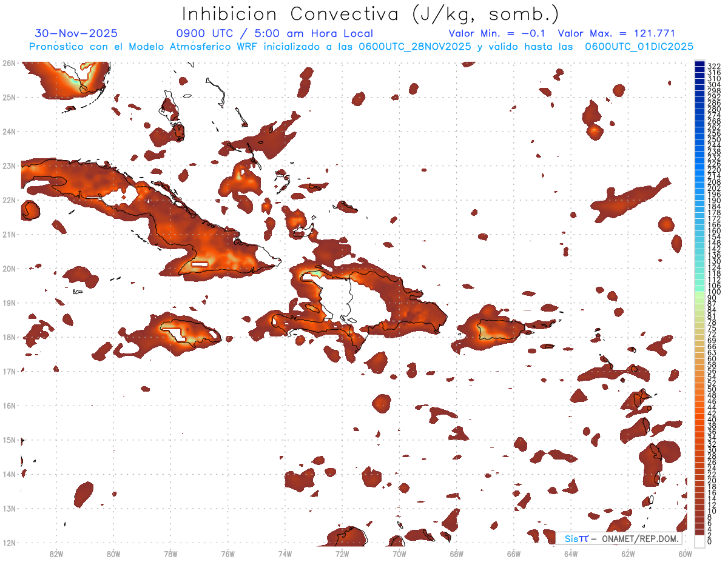
Task: Click the '80W' longitude label
Action: pyautogui.click(x=113, y=553)
